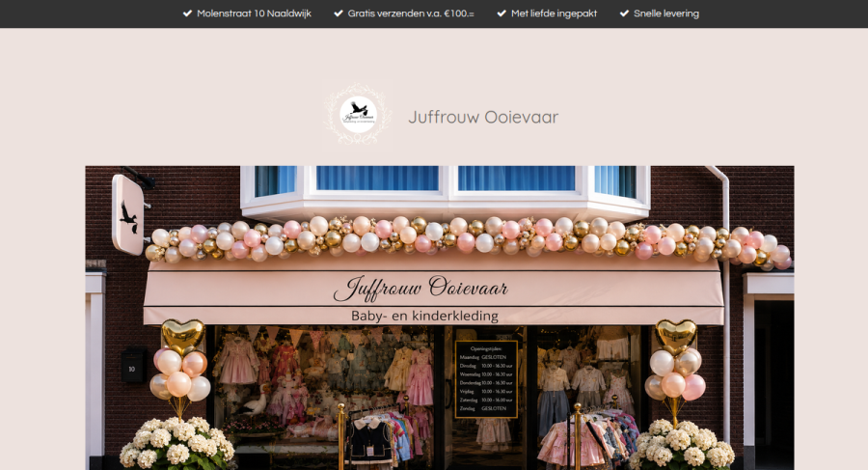This screenshot has height=470, width=868.
Task: Open the round Juffrouw Ooievaar stork logo
Action: tap(358, 114)
